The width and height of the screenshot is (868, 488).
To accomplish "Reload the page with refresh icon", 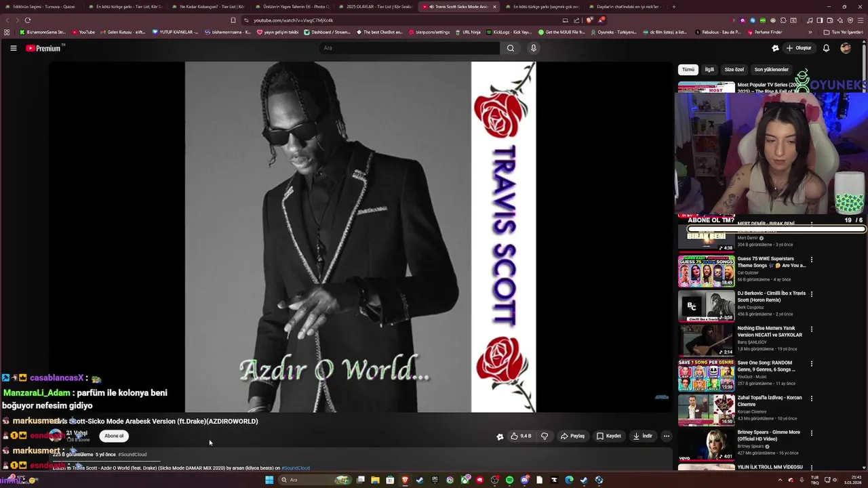I will [28, 20].
